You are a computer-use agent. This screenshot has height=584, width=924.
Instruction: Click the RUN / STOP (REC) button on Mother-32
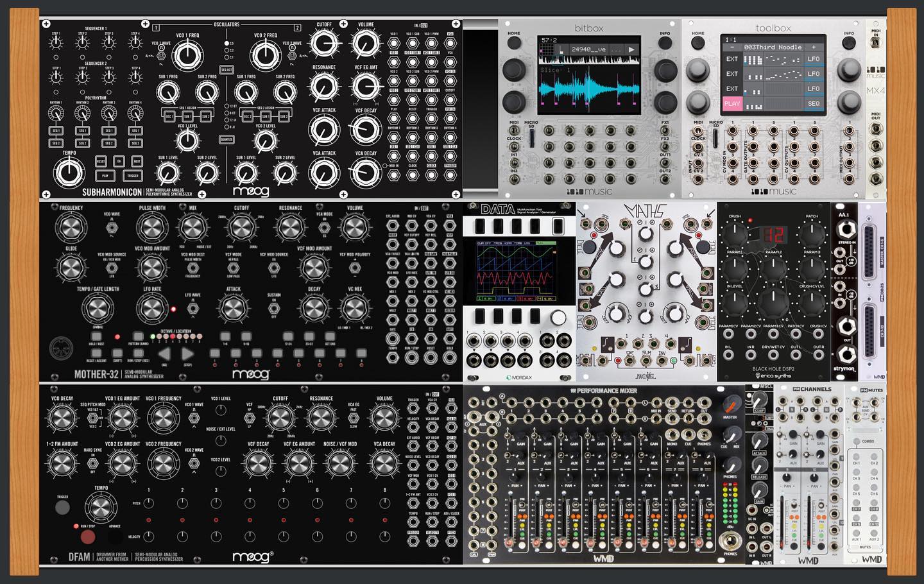click(137, 353)
